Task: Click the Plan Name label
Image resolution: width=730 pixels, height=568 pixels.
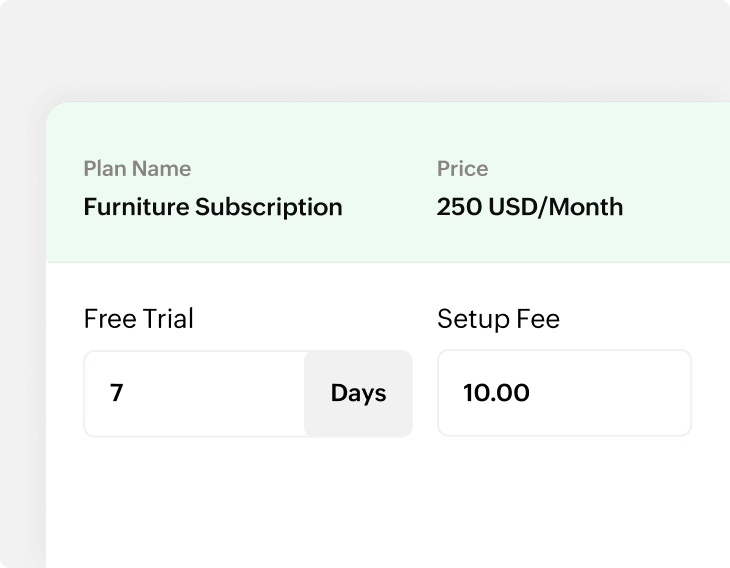Action: (x=137, y=169)
